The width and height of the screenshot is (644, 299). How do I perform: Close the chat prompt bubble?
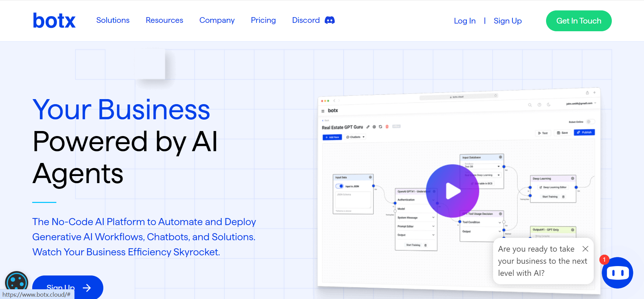585,249
